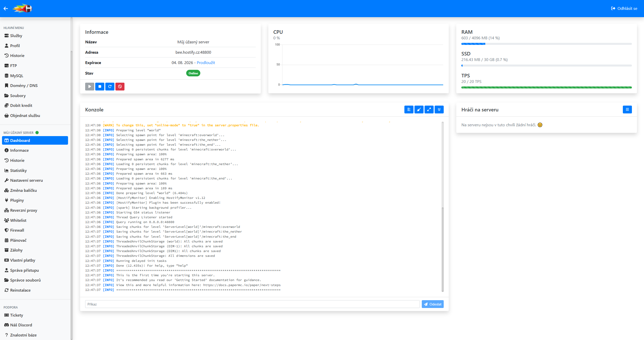Open Statistiky page
The height and width of the screenshot is (340, 644).
(x=35, y=170)
